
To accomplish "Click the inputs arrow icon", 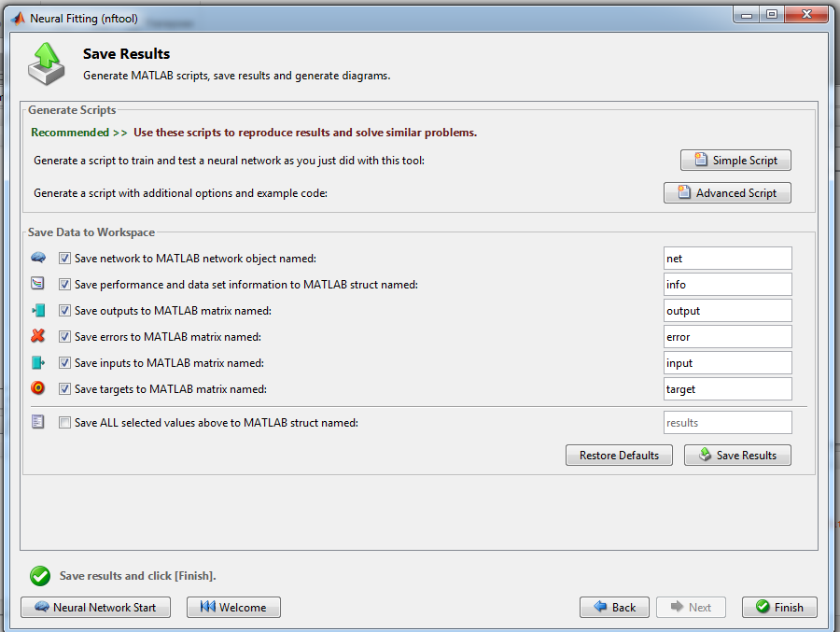I will [38, 363].
